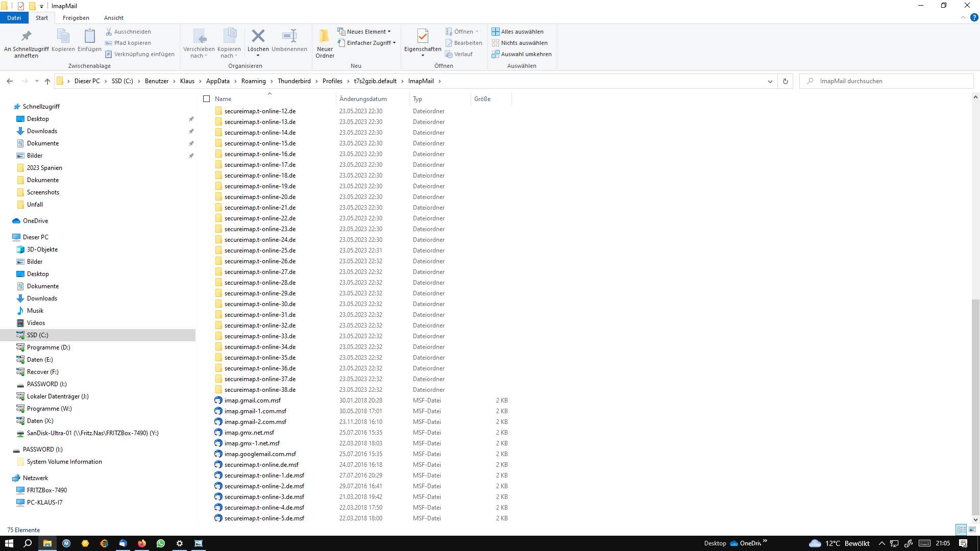Viewport: 980px width, 551px height.
Task: Click Auswahl umkehren in ribbon
Action: click(x=522, y=54)
